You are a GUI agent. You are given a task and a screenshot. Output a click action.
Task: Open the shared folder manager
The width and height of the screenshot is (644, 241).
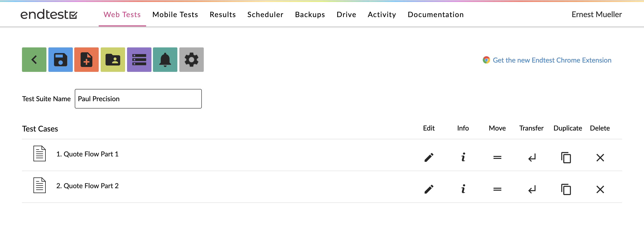113,59
